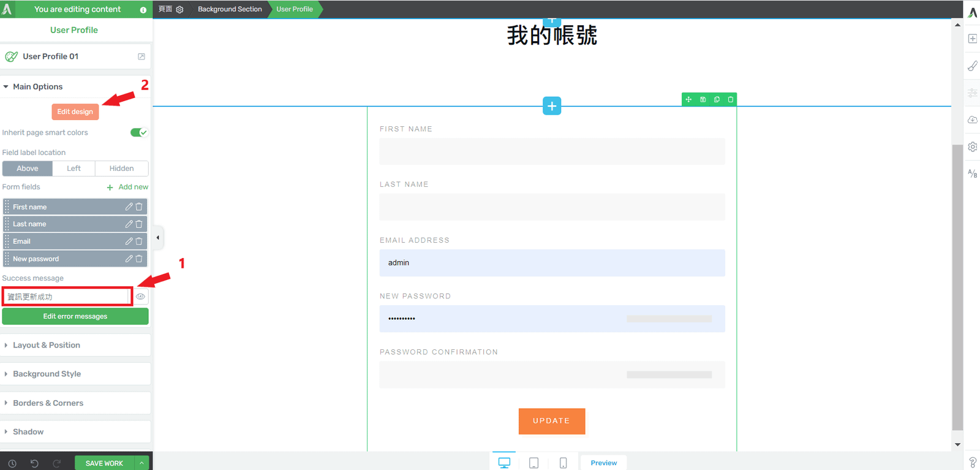Set field label location to Left
The width and height of the screenshot is (980, 470).
pyautogui.click(x=74, y=169)
